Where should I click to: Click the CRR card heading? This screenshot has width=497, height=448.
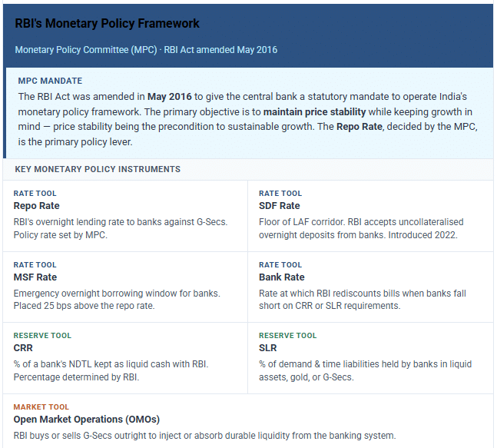coord(24,348)
